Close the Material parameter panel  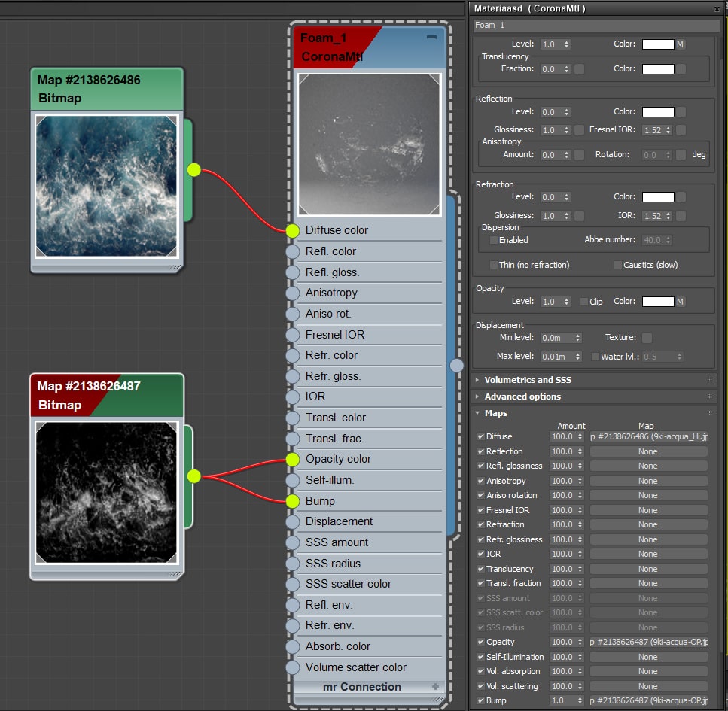pos(717,9)
